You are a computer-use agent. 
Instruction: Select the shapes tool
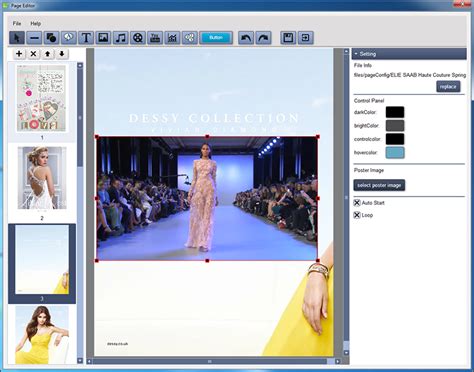51,38
